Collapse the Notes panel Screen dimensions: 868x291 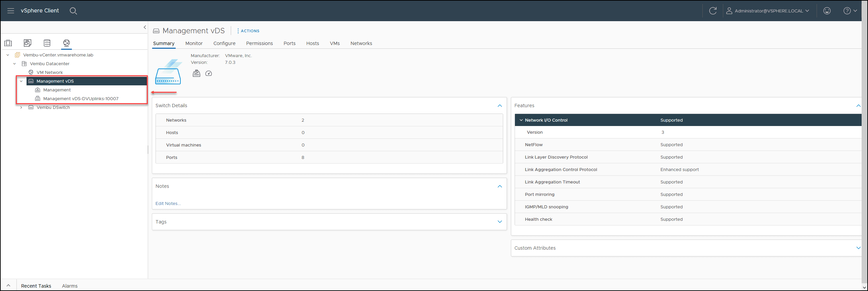click(x=500, y=186)
